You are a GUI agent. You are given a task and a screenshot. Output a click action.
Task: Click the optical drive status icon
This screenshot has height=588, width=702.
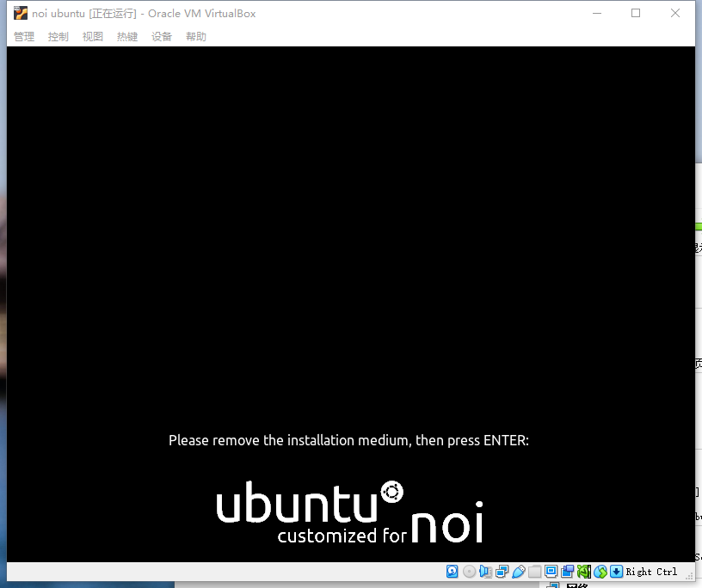469,572
